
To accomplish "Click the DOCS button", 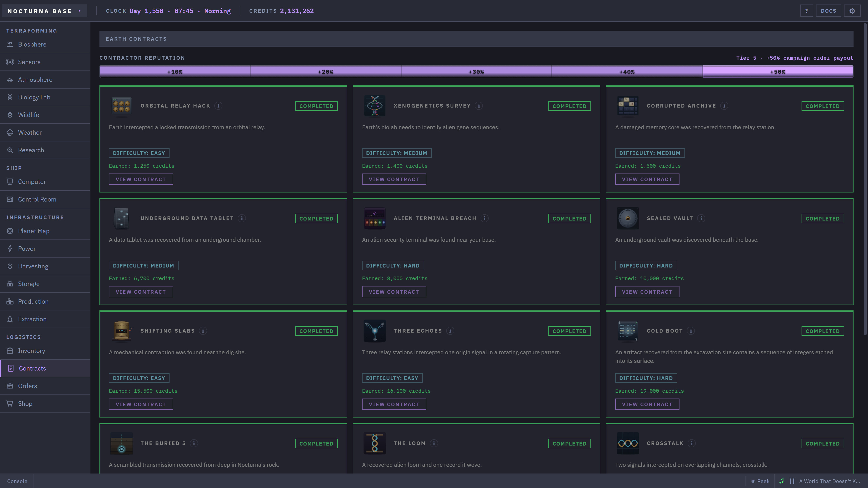I will click(x=828, y=11).
